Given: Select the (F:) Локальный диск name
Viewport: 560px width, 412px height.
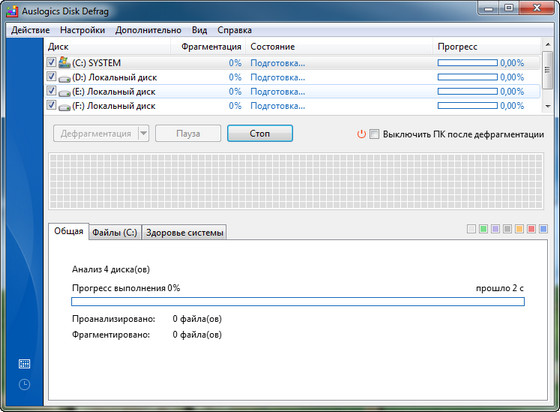Looking at the screenshot, I should click(114, 106).
